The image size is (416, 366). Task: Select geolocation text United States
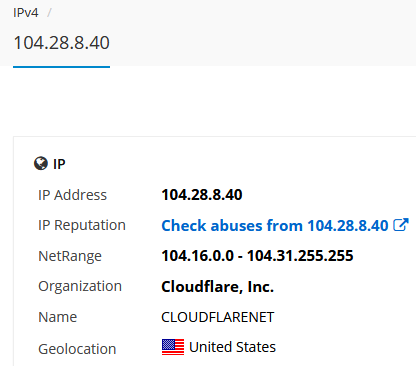pos(232,347)
